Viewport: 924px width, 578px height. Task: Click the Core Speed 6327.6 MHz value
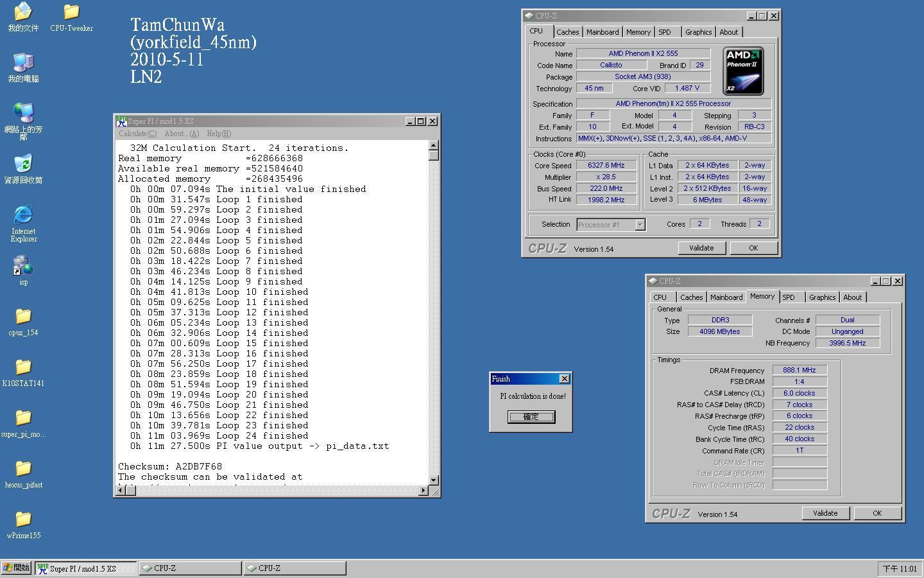click(x=606, y=165)
